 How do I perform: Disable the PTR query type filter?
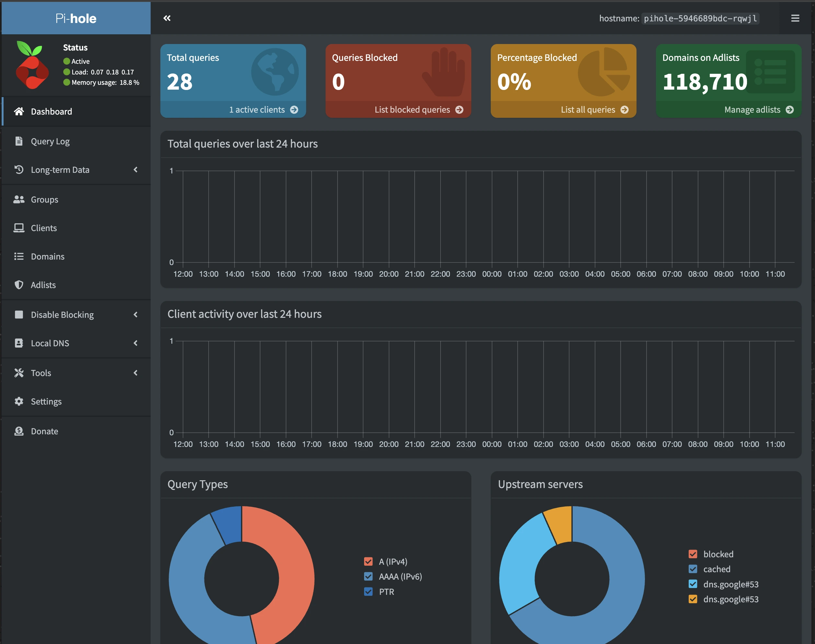point(368,592)
